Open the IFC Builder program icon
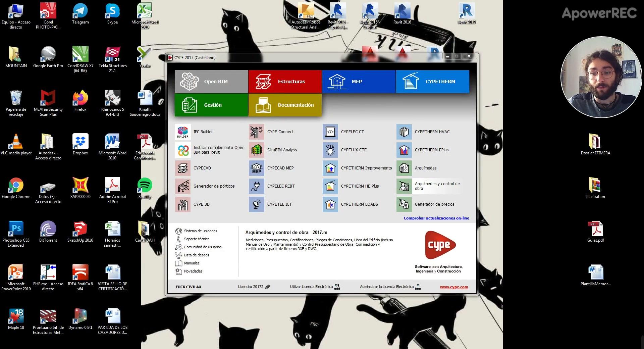This screenshot has width=644, height=349. [183, 132]
